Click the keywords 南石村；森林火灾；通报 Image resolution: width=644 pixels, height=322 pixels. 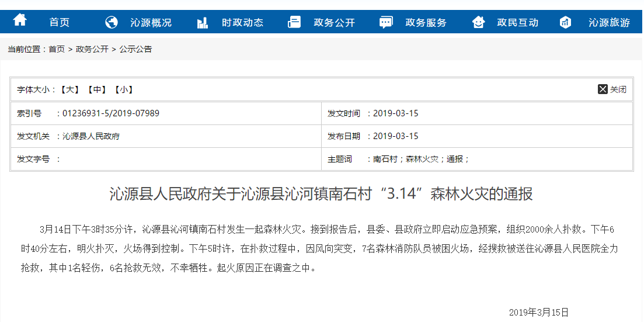tap(421, 159)
